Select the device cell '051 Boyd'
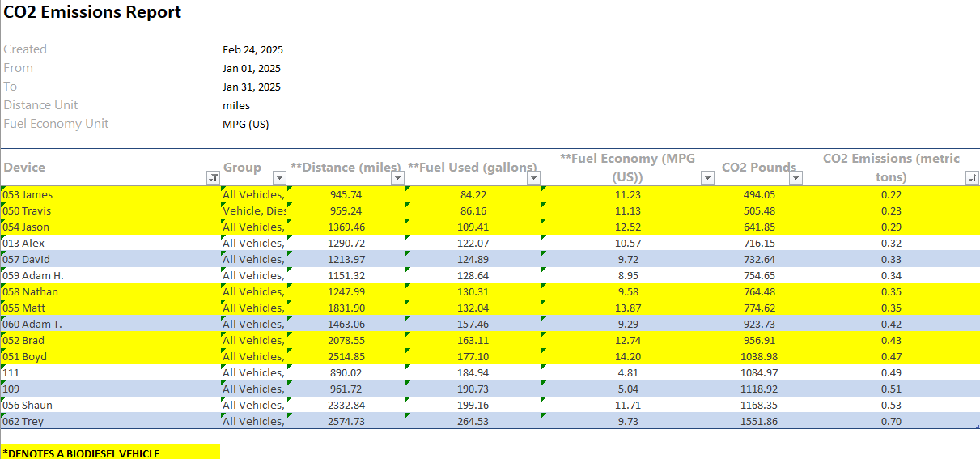Screen dimensions: 980x459 point(111,356)
